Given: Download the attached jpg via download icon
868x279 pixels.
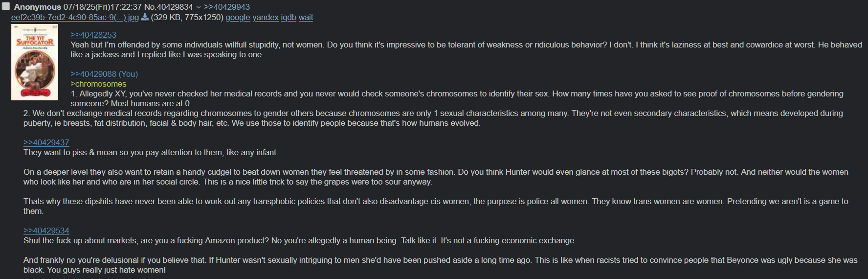Looking at the screenshot, I should point(145,18).
